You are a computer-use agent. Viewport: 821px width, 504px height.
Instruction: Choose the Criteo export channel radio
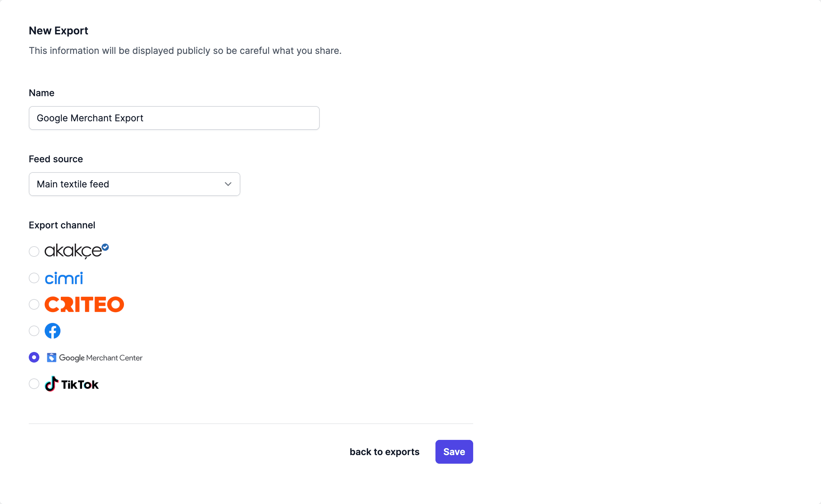pos(34,304)
